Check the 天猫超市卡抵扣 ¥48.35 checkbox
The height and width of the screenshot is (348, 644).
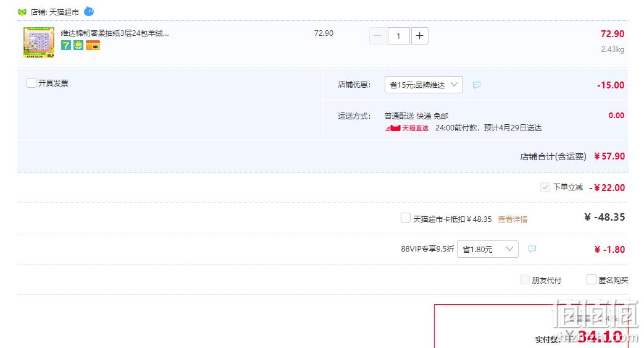(x=406, y=218)
